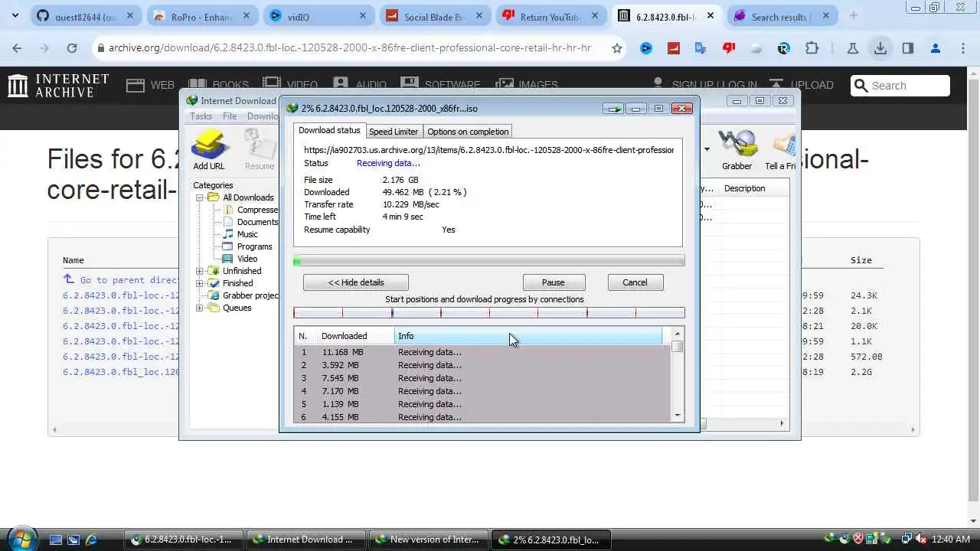Click the Grabber toolbar icon in IDM
Image resolution: width=980 pixels, height=551 pixels.
737,150
